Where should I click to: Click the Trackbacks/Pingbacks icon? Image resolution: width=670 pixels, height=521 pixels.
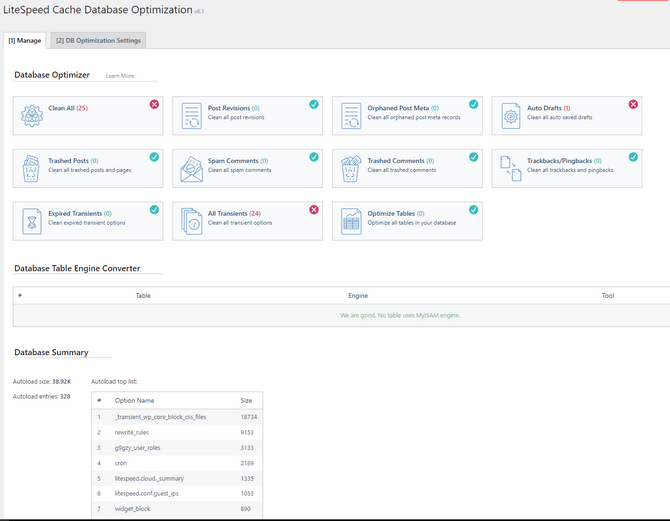(x=510, y=168)
